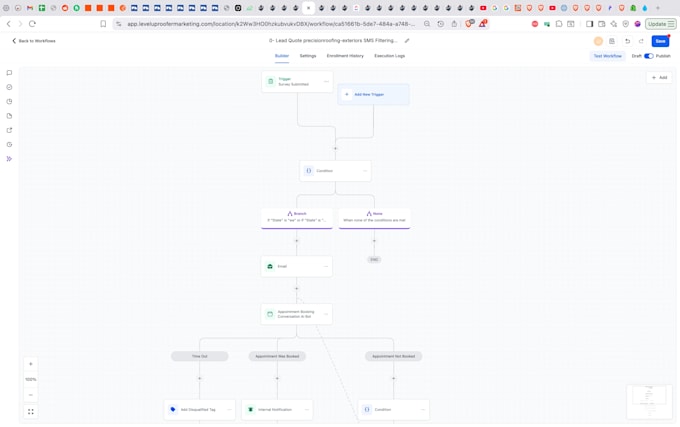Click the browser Update button
The width and height of the screenshot is (680, 427).
point(660,24)
